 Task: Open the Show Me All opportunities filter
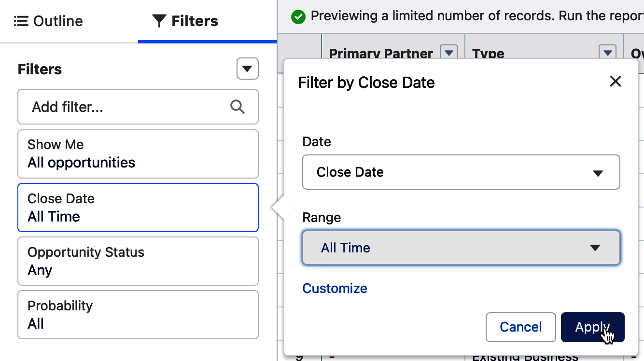click(138, 154)
